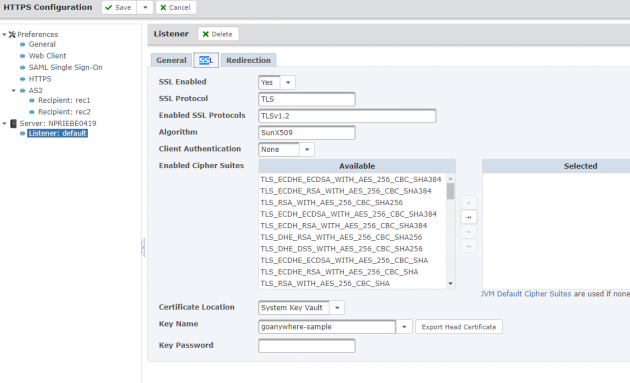Screen dimensions: 630x383
Task: Select TLS_DHE_DSS_WITH_AES_256_CBC_SHA256 cipher
Action: pos(342,249)
